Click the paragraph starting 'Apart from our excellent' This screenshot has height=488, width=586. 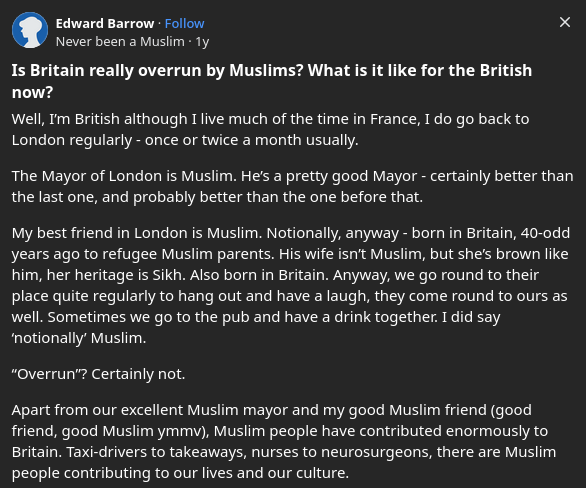point(284,441)
